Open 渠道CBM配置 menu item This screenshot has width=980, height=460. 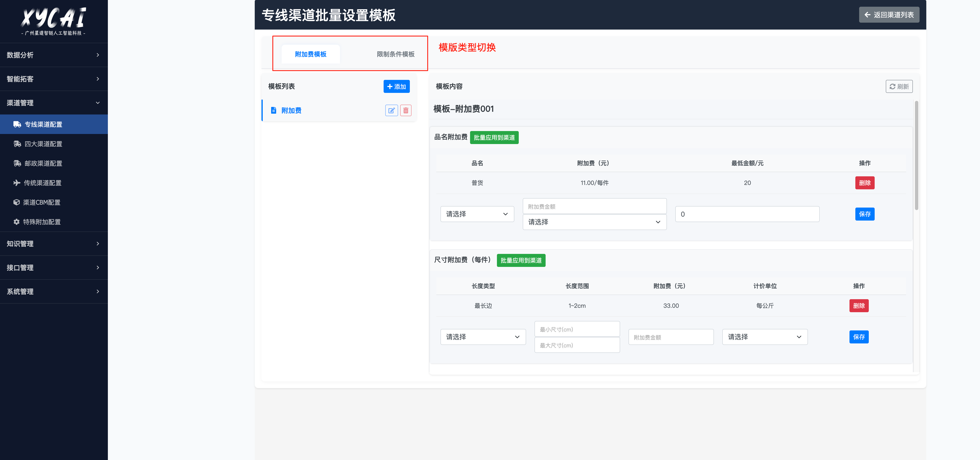pyautogui.click(x=54, y=202)
